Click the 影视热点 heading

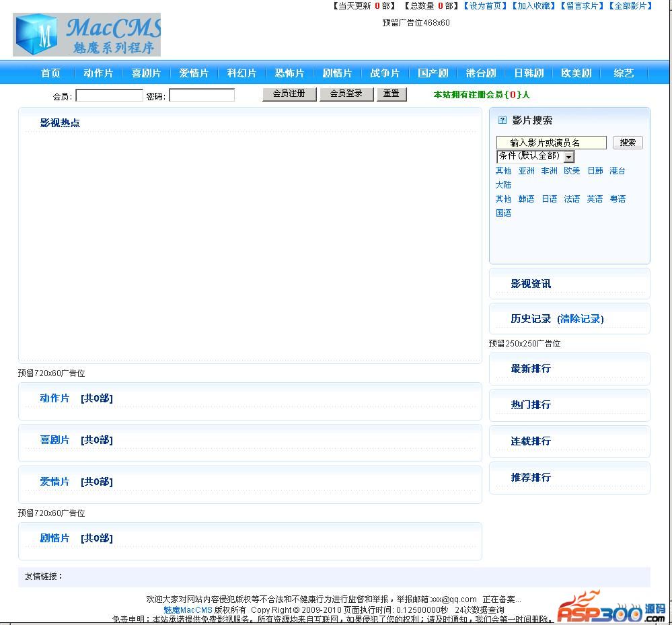click(x=60, y=123)
